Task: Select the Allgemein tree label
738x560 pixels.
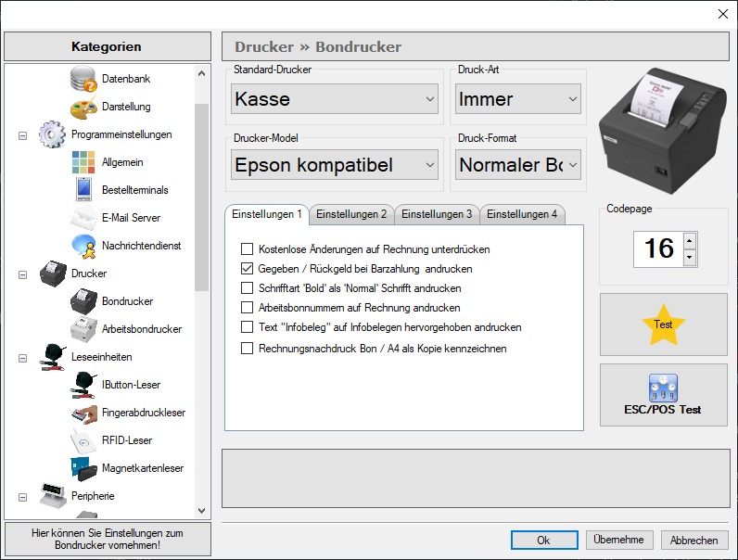Action: 122,162
